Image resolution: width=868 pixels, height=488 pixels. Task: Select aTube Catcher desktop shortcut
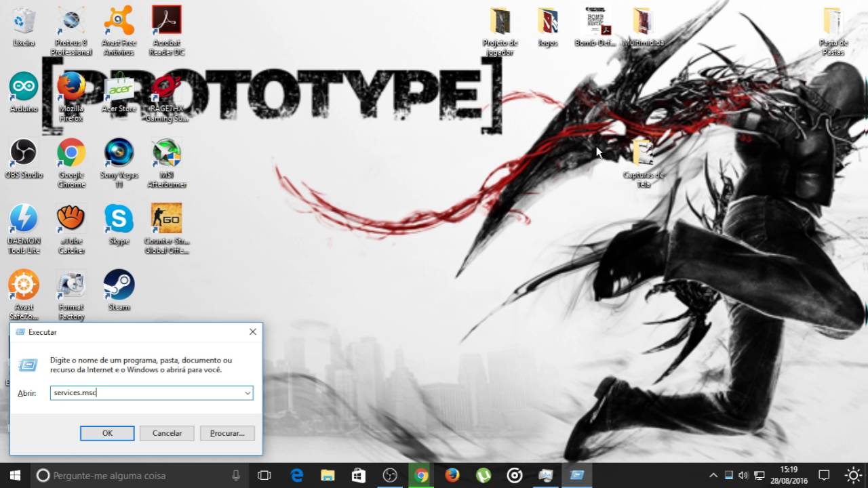pos(71,229)
